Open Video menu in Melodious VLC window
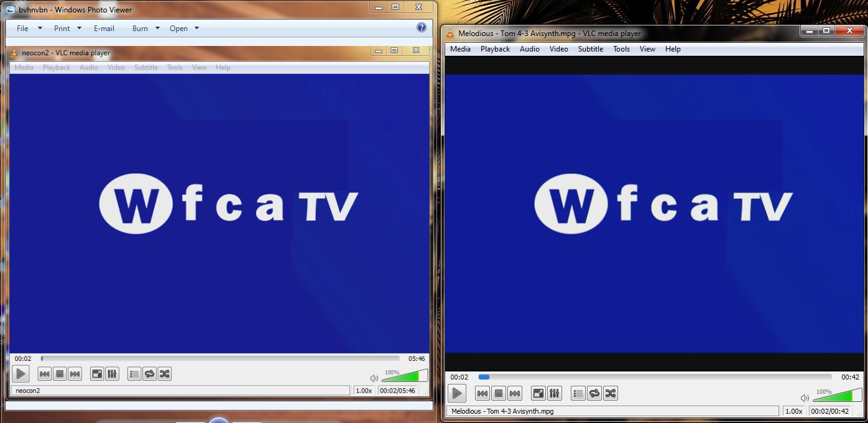The height and width of the screenshot is (423, 868). pyautogui.click(x=559, y=49)
